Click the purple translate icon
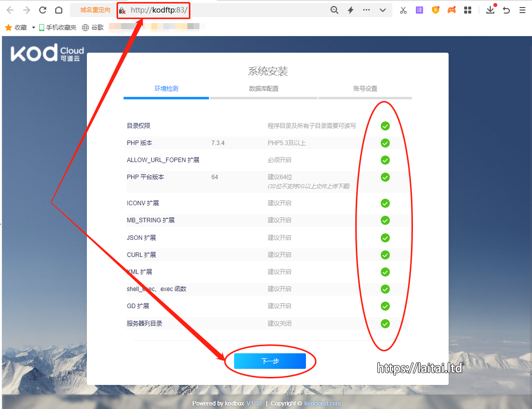Screen dimensions: 532x409 point(419,10)
